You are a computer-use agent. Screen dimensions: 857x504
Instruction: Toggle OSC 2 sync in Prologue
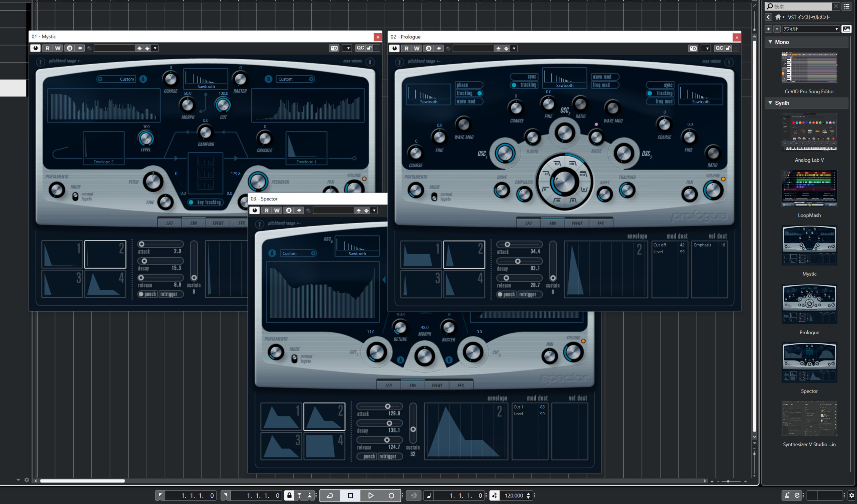pyautogui.click(x=524, y=77)
